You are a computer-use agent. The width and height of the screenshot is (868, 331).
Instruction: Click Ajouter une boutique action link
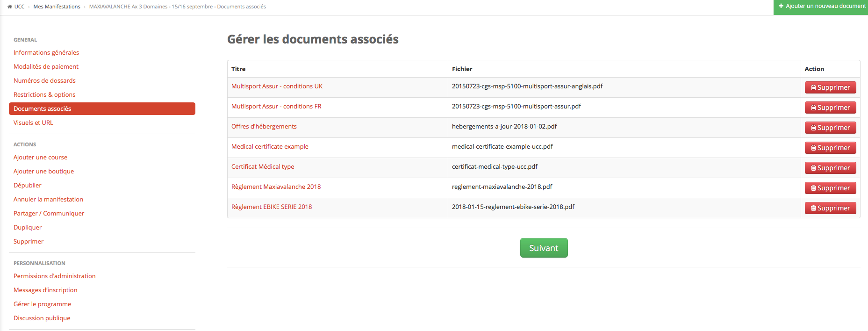tap(43, 171)
